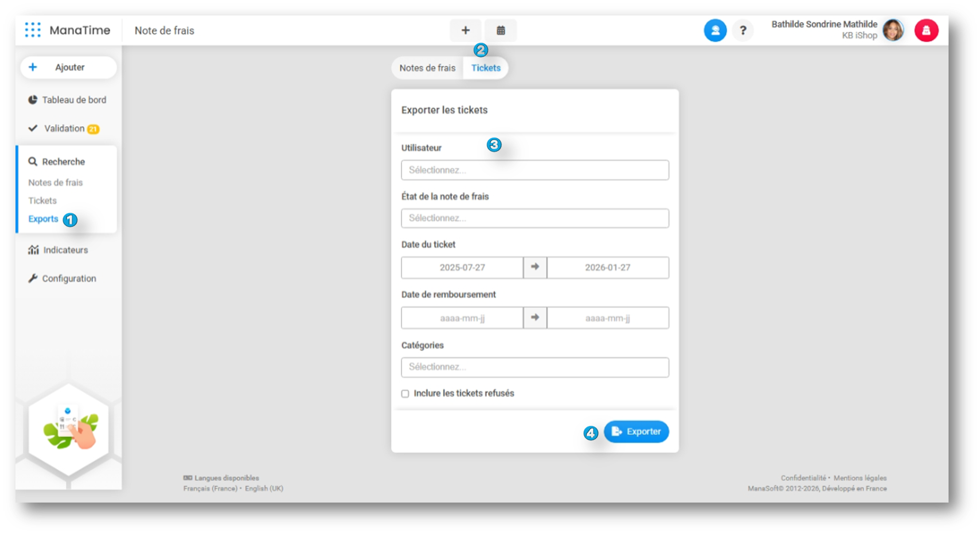
Task: Switch language to English (UK)
Action: click(264, 489)
